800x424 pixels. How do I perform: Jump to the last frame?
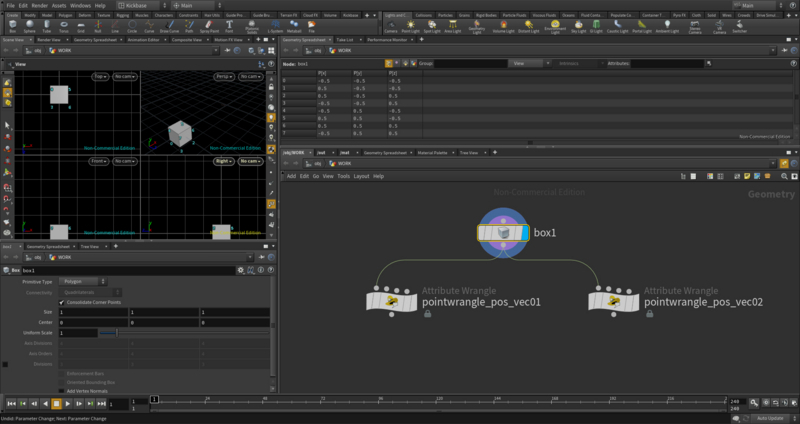coord(102,404)
